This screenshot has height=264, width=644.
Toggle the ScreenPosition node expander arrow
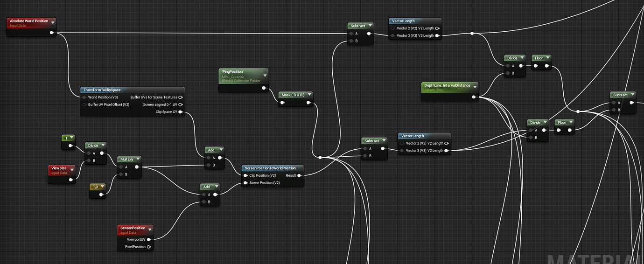point(150,229)
